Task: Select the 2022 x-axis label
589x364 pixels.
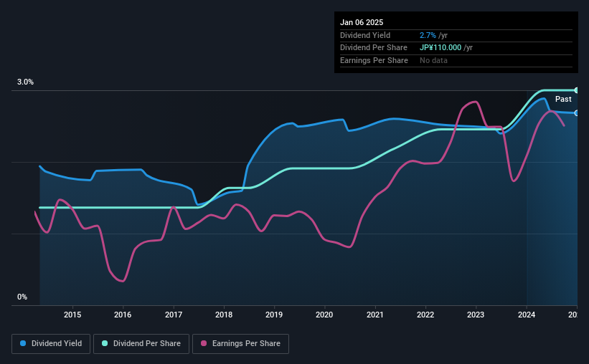Action: pos(425,315)
